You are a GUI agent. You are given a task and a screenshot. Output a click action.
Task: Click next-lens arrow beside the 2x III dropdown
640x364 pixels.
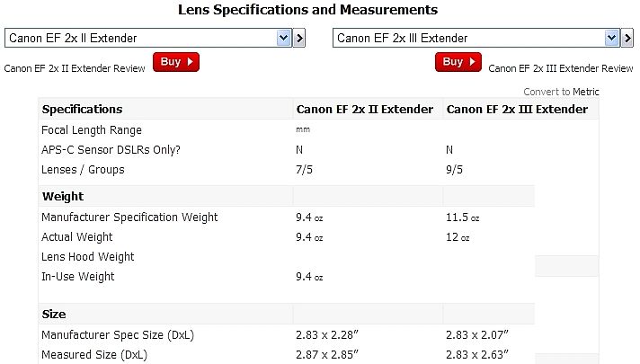[627, 39]
